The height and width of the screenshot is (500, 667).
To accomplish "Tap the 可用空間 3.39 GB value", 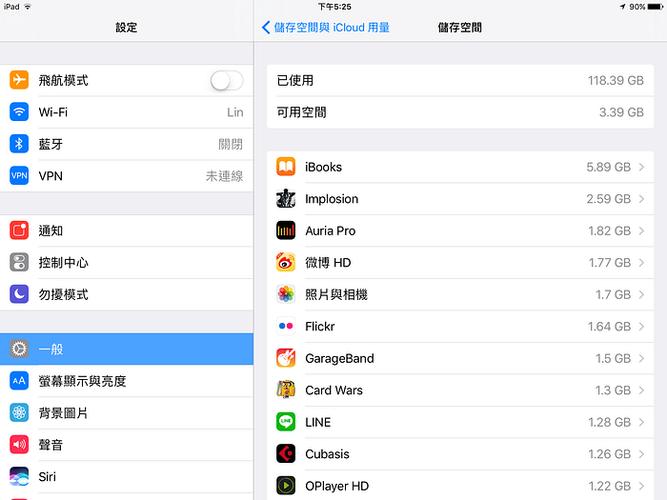I will 621,112.
